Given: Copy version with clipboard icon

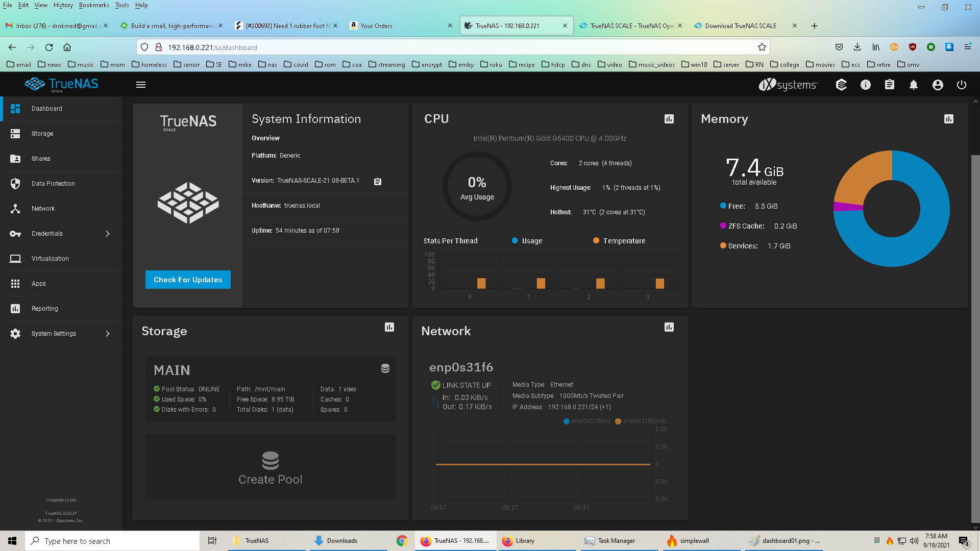Looking at the screenshot, I should 378,182.
